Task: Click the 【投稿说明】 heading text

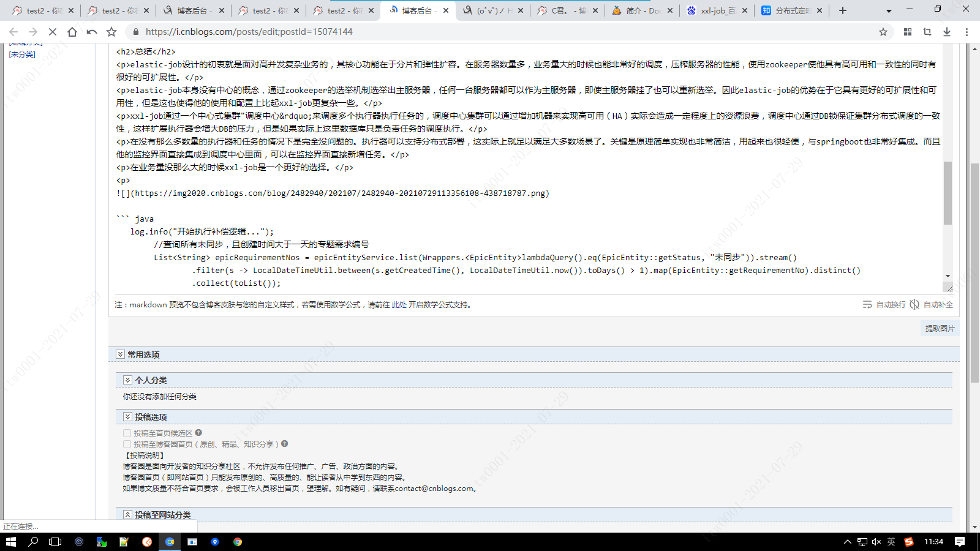Action: (x=145, y=455)
